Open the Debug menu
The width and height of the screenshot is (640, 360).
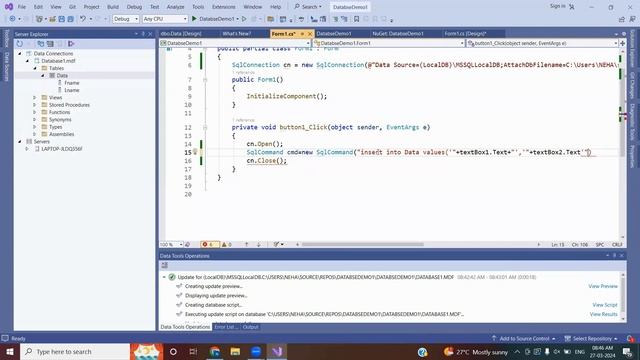(134, 7)
